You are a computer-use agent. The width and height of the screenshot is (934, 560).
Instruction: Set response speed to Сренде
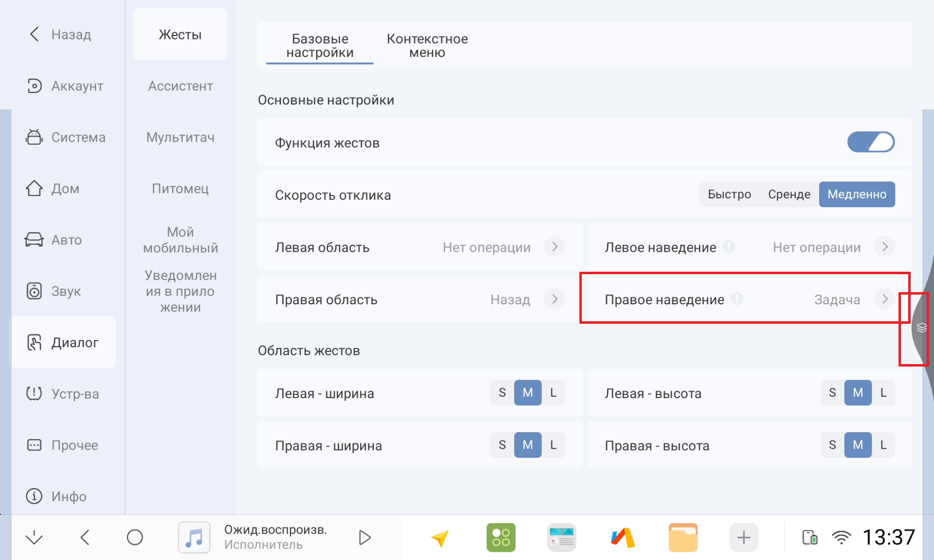[789, 194]
